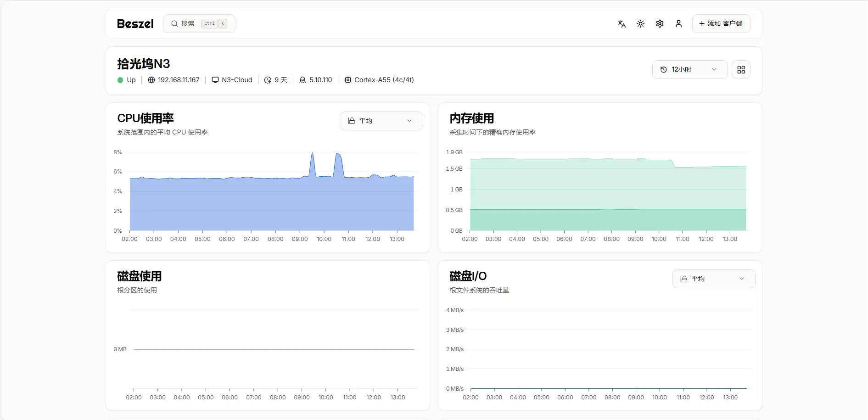Viewport: 868px width, 420px height.
Task: Click the 内存使用 chart heading
Action: [471, 118]
